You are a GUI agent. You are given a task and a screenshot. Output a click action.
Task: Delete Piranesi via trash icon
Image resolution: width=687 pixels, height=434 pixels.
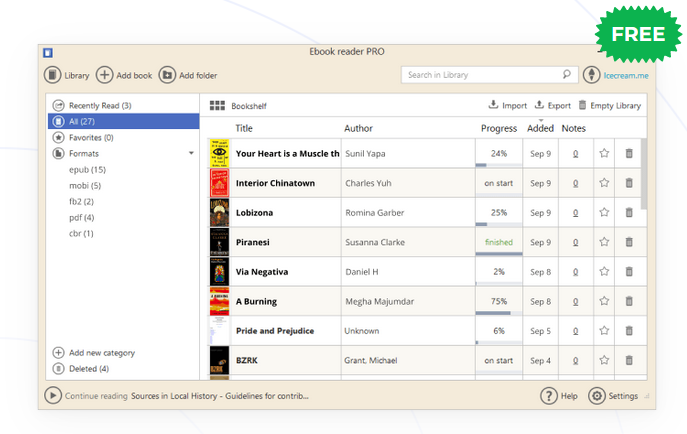click(629, 242)
